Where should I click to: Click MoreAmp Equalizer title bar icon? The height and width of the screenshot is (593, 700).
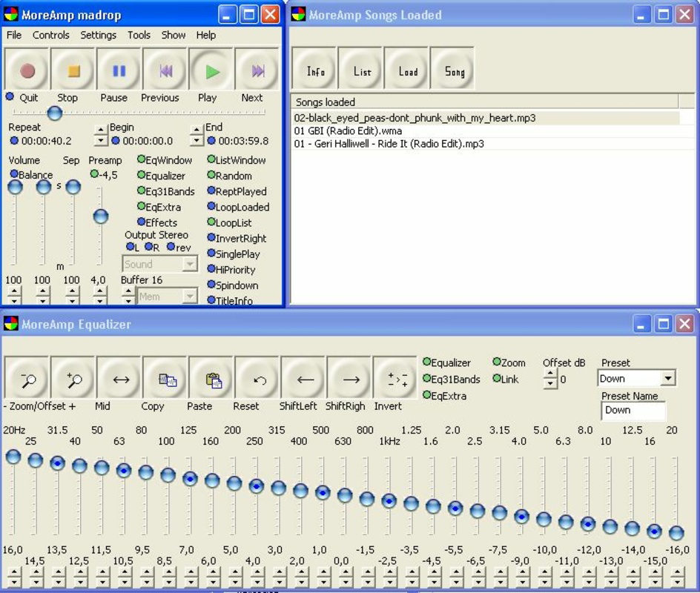(10, 323)
